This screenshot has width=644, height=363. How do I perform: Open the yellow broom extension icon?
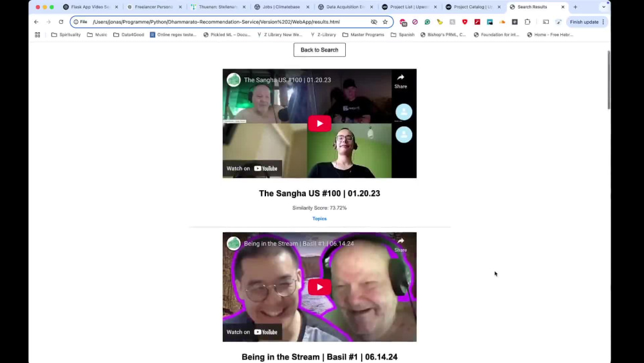click(440, 22)
